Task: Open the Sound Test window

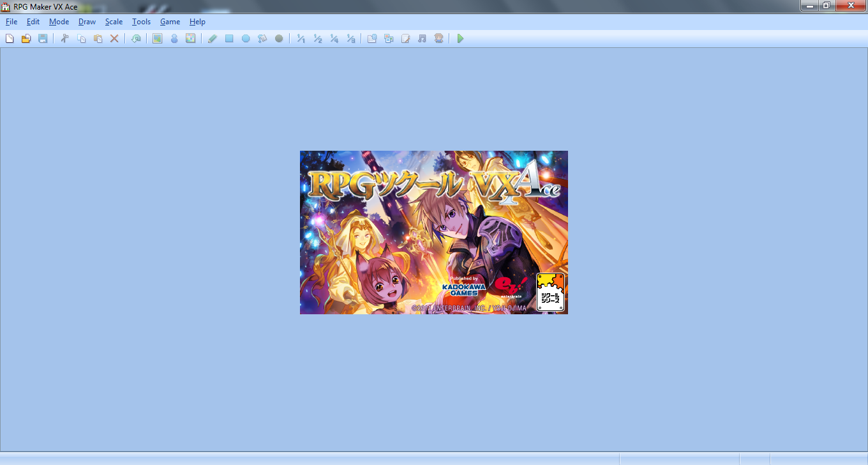Action: click(421, 38)
